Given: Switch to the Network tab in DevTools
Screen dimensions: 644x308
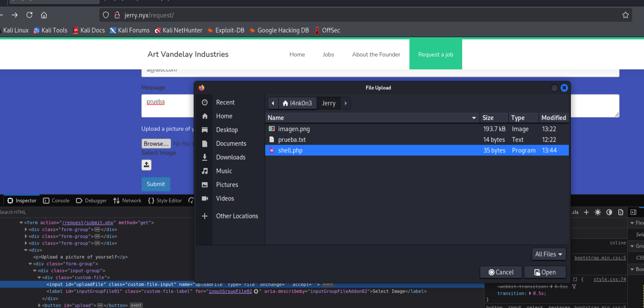Looking at the screenshot, I should click(x=127, y=201).
